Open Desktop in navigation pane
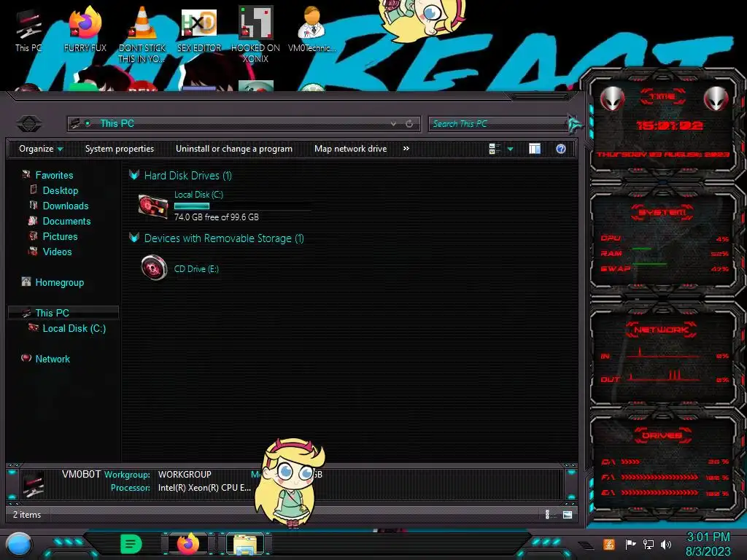Image resolution: width=747 pixels, height=560 pixels. (x=61, y=190)
